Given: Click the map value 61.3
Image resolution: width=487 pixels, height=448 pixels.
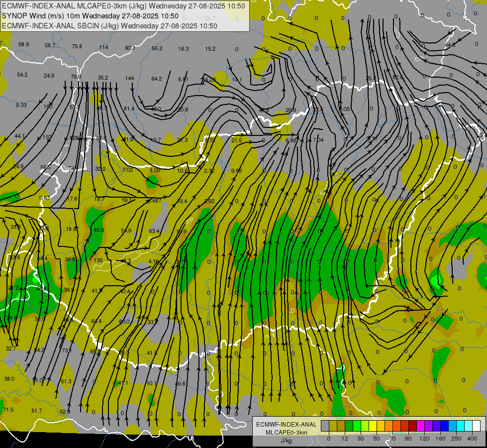Looking at the screenshot, I should 66,381.
